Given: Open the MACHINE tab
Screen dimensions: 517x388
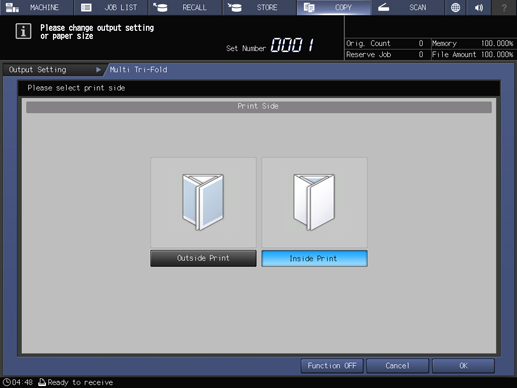Looking at the screenshot, I should pos(36,7).
